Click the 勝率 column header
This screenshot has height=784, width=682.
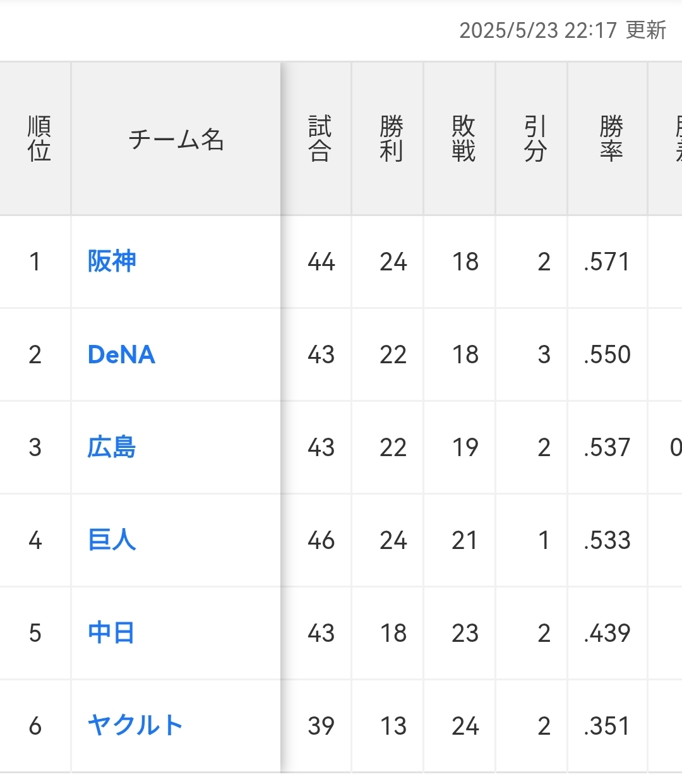(x=611, y=139)
